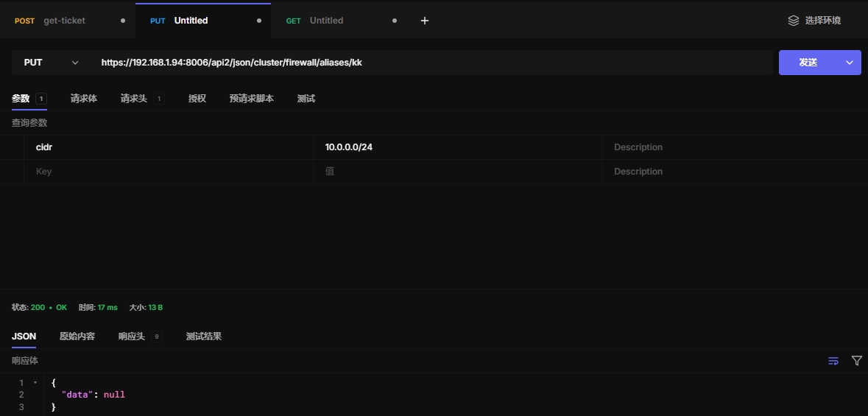Expand send options arrow beside 发送
868x416 pixels.
pos(850,63)
